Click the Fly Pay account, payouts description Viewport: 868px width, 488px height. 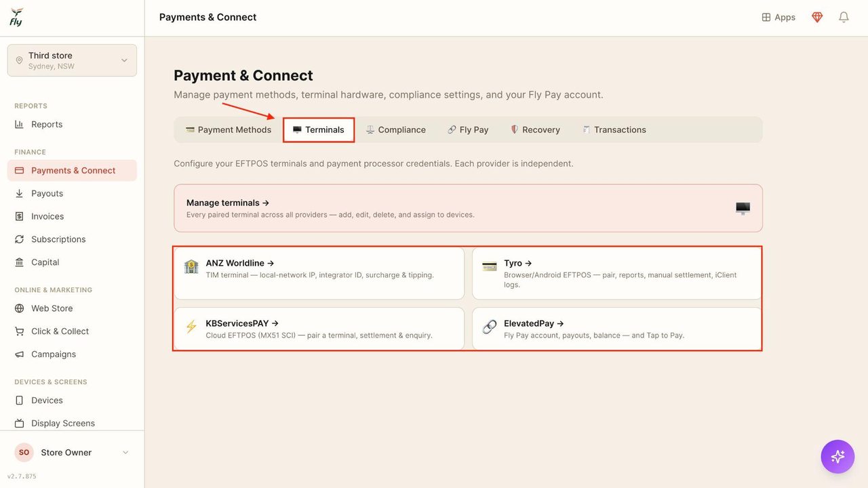(594, 335)
